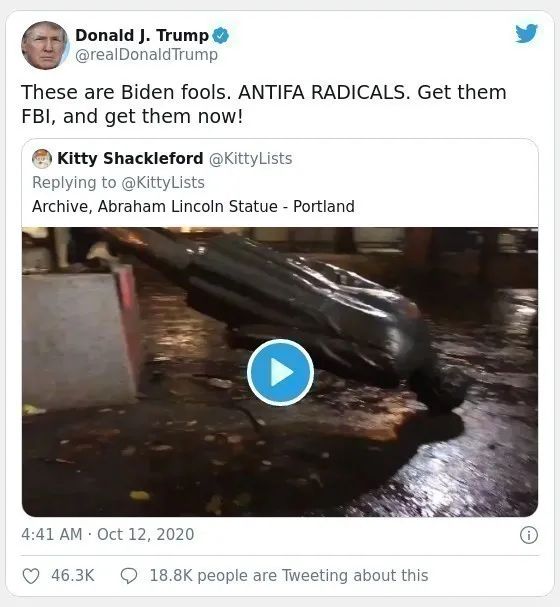560x607 pixels.
Task: Open the @realDonaldTrump handle link
Action: pos(146,55)
